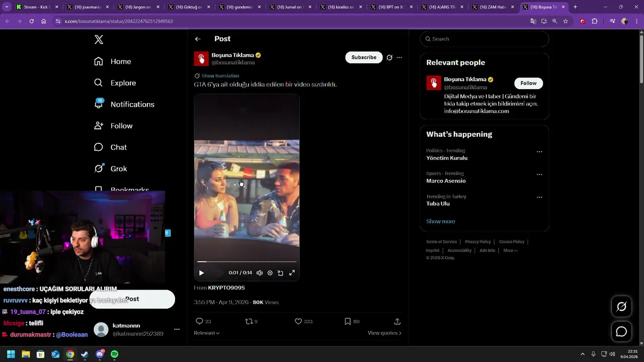Open Spotify from taskbar
The width and height of the screenshot is (644, 362).
click(x=114, y=354)
